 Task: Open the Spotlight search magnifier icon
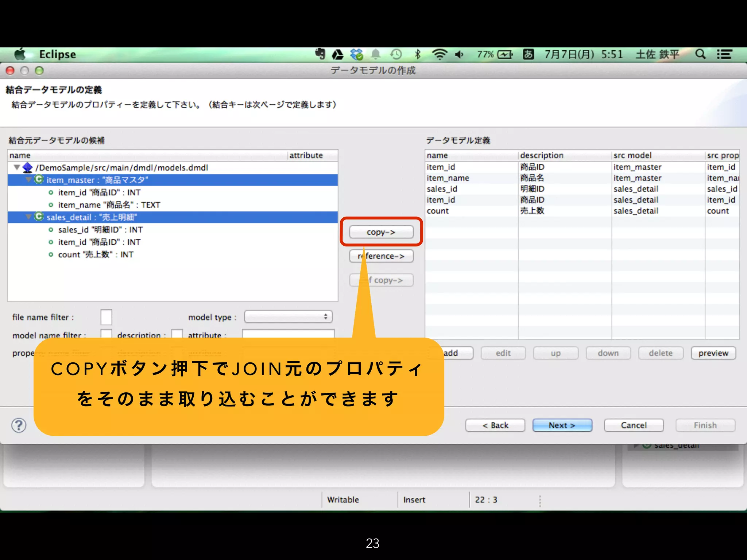click(x=700, y=54)
